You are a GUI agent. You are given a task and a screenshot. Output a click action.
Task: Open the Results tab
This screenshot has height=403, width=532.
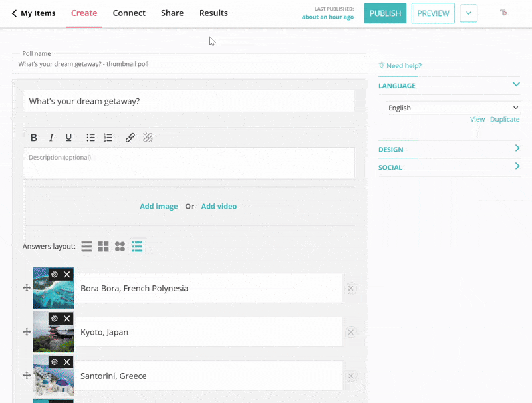pyautogui.click(x=213, y=13)
